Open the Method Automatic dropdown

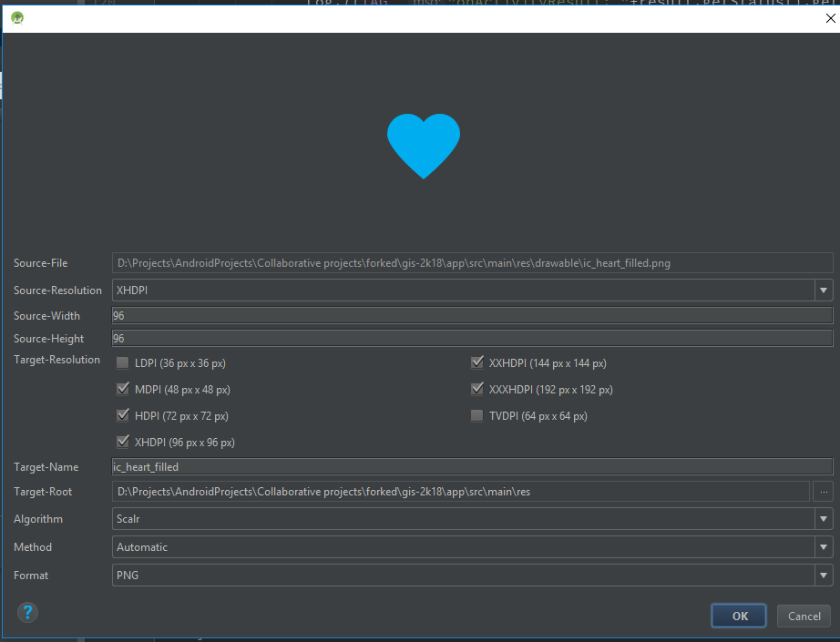(x=472, y=547)
